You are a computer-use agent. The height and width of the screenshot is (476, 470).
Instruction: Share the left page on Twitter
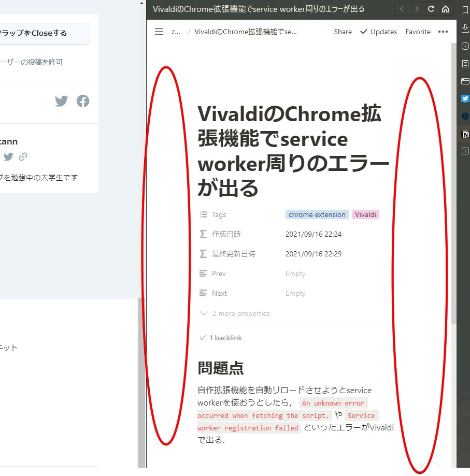(61, 101)
